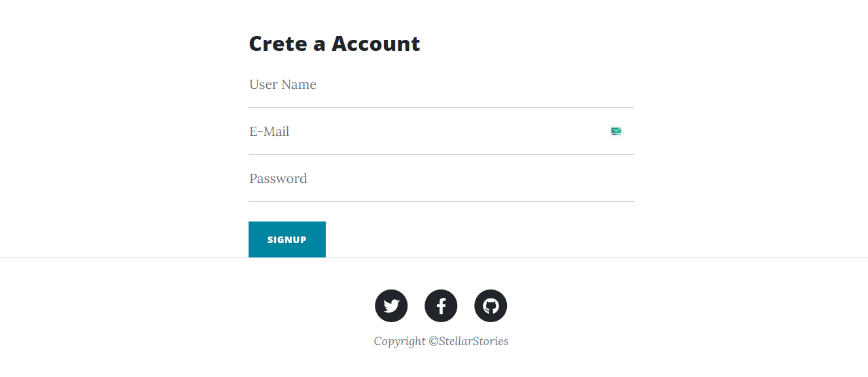Open the GitHub social link

pyautogui.click(x=491, y=306)
